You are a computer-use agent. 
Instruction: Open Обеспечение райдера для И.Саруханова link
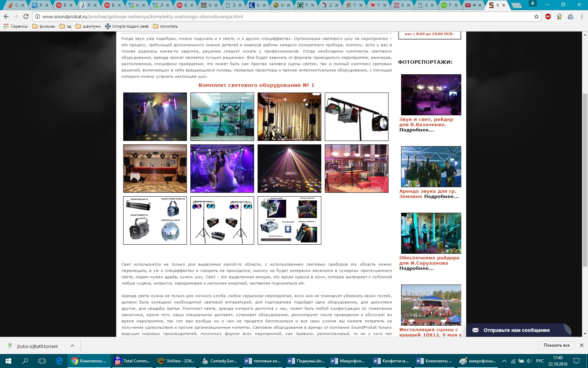pyautogui.click(x=429, y=260)
